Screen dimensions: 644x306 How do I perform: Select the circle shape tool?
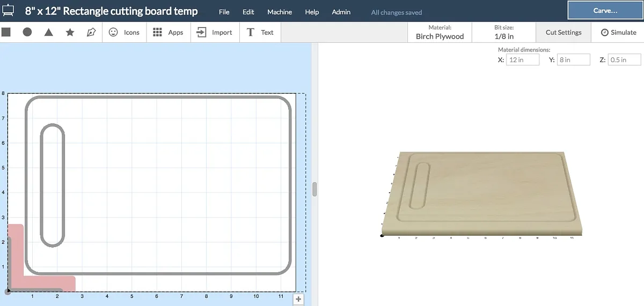(x=27, y=32)
